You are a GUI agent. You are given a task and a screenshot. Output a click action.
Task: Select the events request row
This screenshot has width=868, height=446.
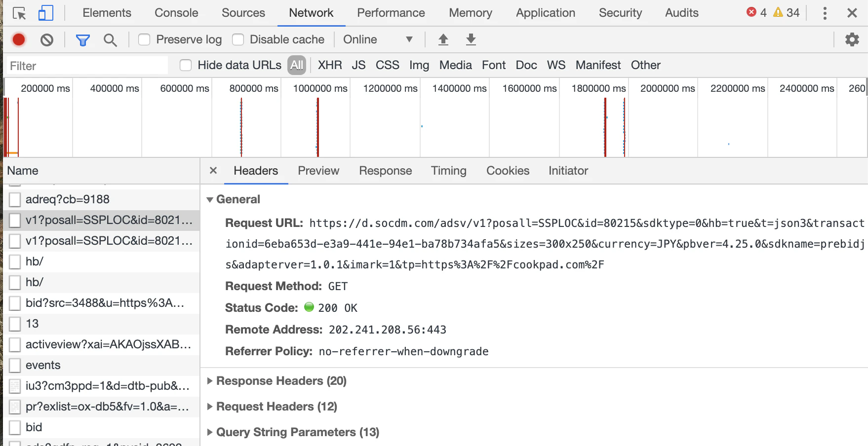(x=101, y=365)
